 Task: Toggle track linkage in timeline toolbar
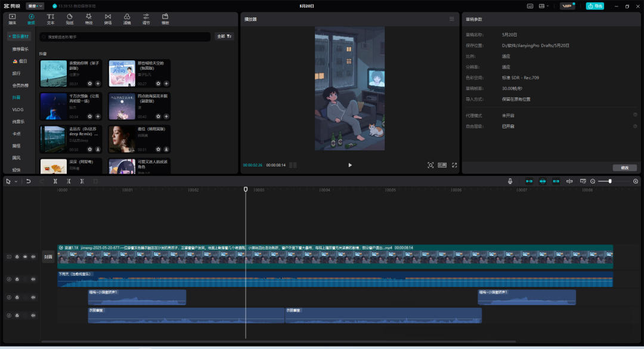coord(556,181)
